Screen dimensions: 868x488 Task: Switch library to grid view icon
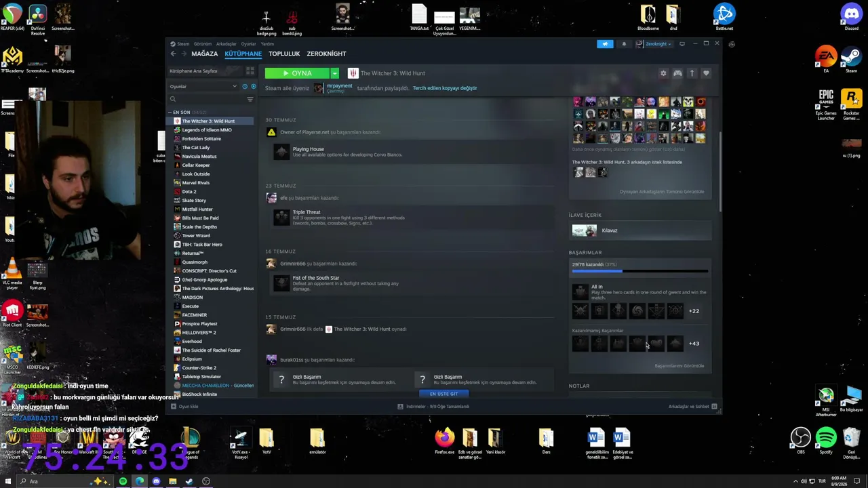(x=250, y=70)
